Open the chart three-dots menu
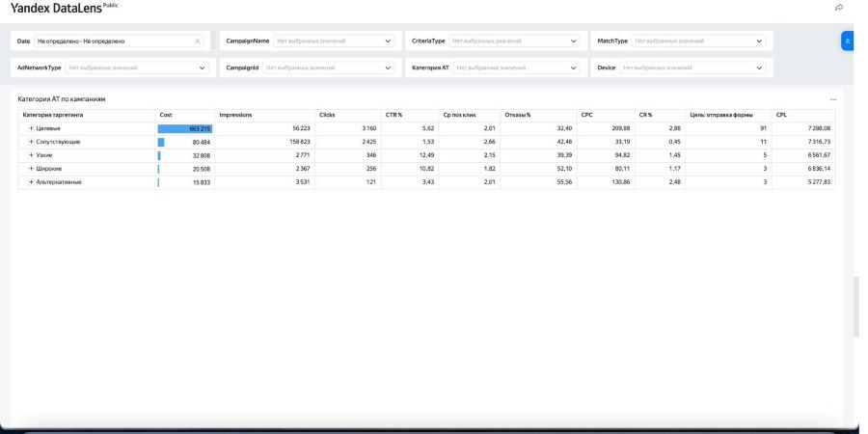Screen dimensions: 868x434 [833, 99]
